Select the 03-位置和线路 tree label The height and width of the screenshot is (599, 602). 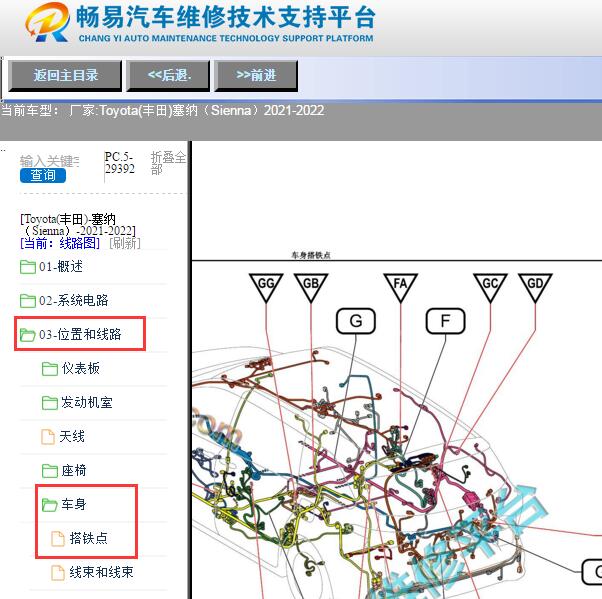point(80,334)
